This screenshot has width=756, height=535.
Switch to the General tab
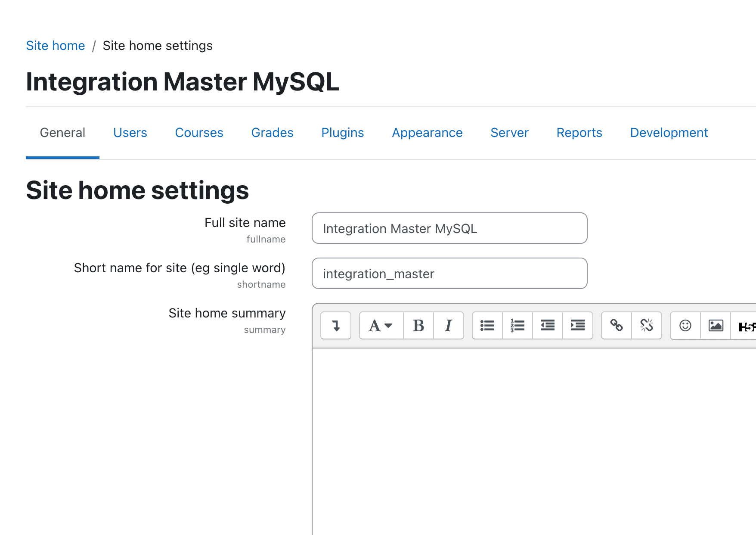[62, 133]
